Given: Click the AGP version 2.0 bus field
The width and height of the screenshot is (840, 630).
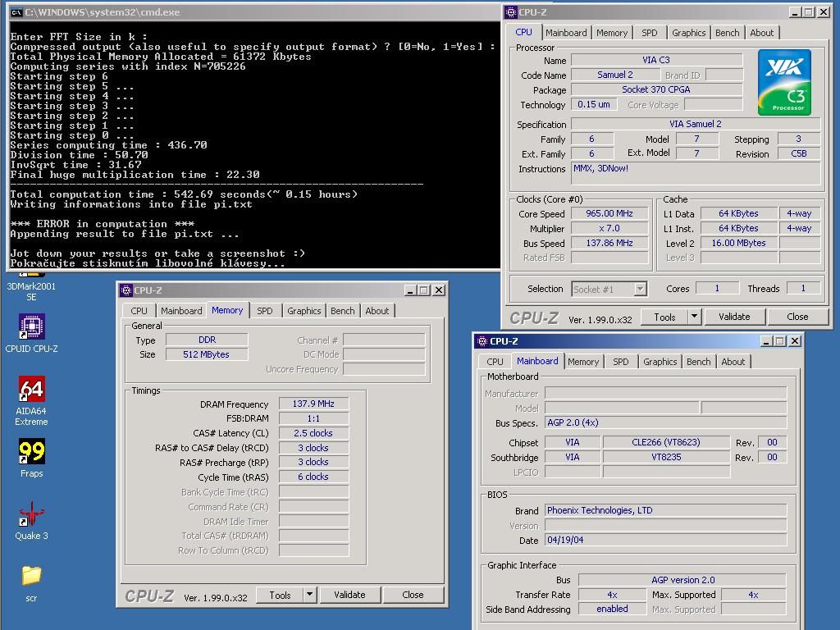Looking at the screenshot, I should tap(682, 580).
